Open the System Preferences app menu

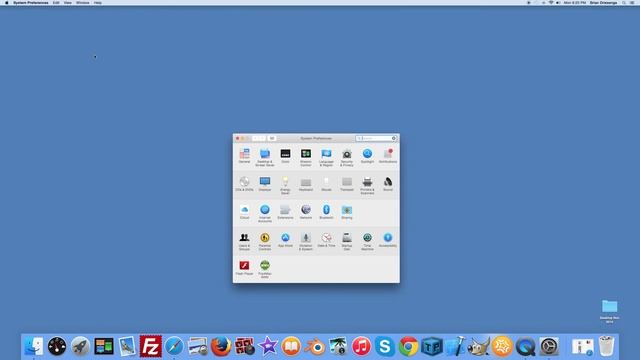click(x=31, y=3)
